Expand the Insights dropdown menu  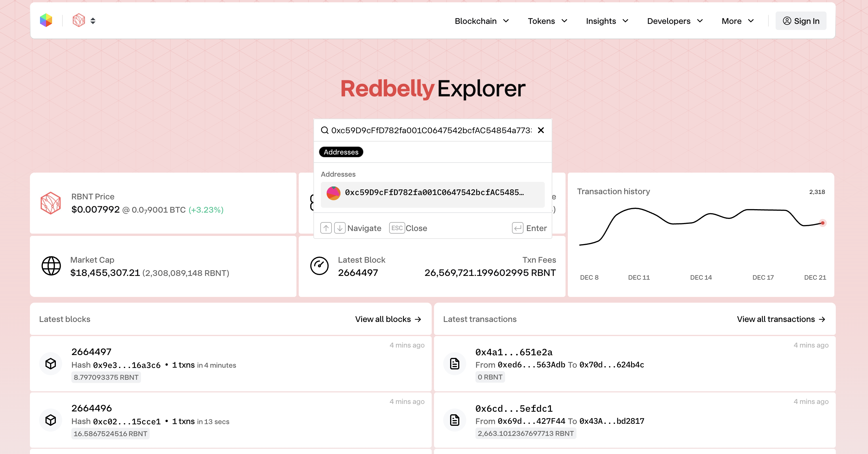click(606, 21)
